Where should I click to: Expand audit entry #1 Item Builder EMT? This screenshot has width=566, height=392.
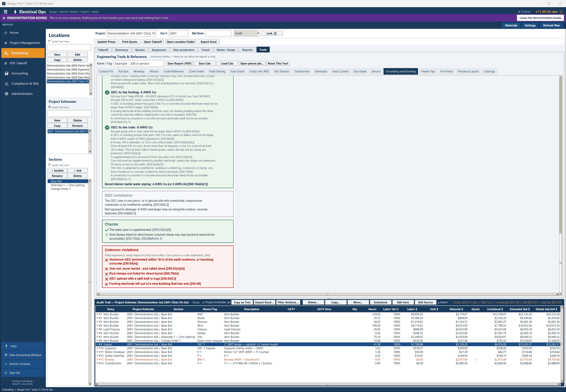[x=97, y=314]
